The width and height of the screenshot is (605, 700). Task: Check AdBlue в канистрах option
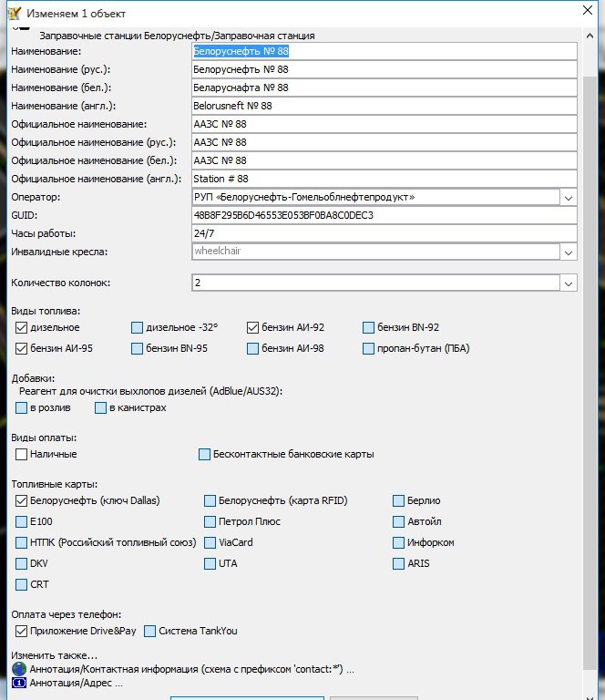(100, 407)
